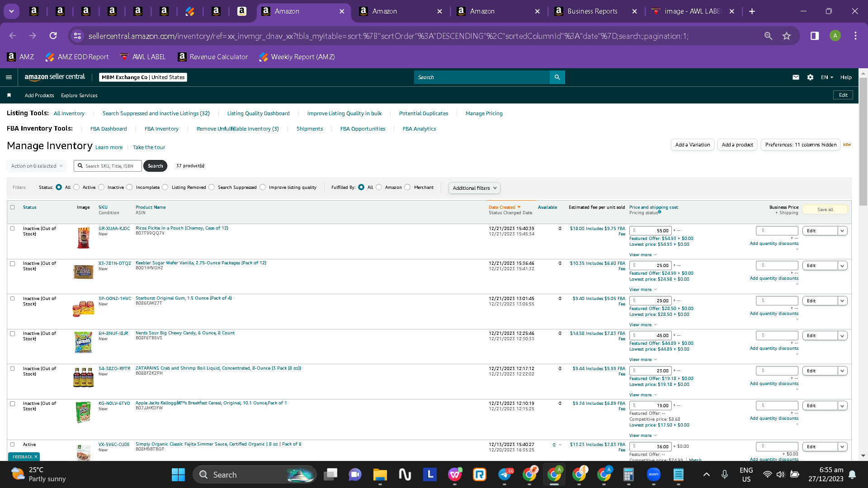Open Revenue Calculator bookmark
Image resolution: width=868 pixels, height=488 pixels.
point(213,57)
